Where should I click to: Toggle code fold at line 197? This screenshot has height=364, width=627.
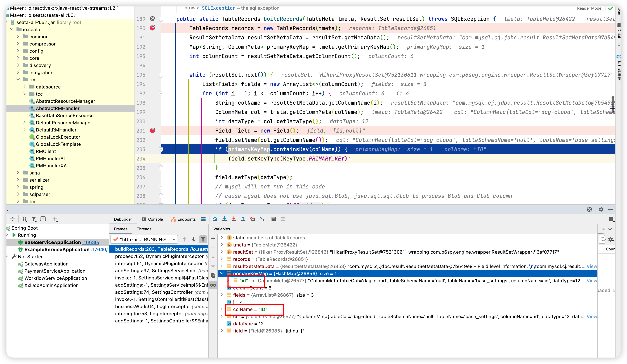tap(161, 94)
